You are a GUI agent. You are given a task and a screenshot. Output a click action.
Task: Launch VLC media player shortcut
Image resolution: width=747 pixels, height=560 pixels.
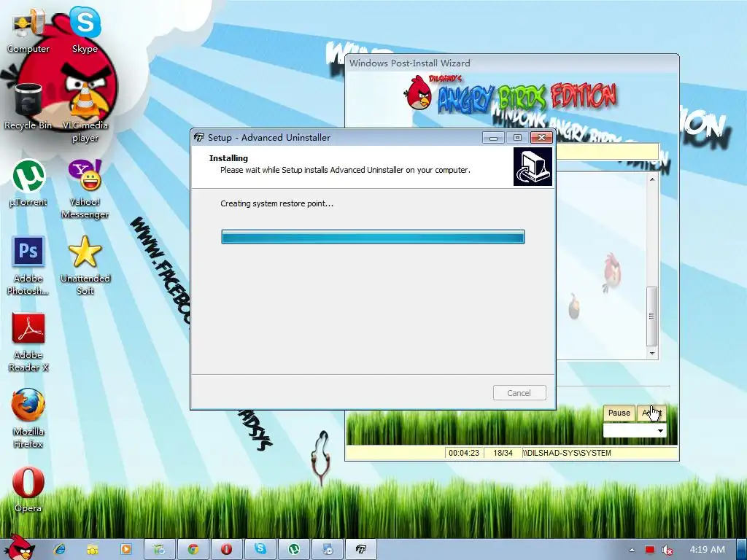(x=85, y=112)
